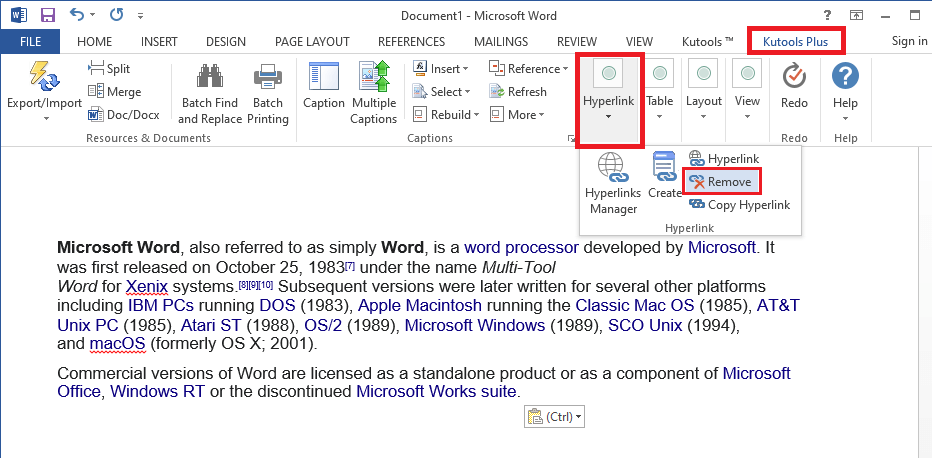Image resolution: width=932 pixels, height=458 pixels.
Task: Follow the 'Xenix' hyperlink
Action: (x=147, y=286)
